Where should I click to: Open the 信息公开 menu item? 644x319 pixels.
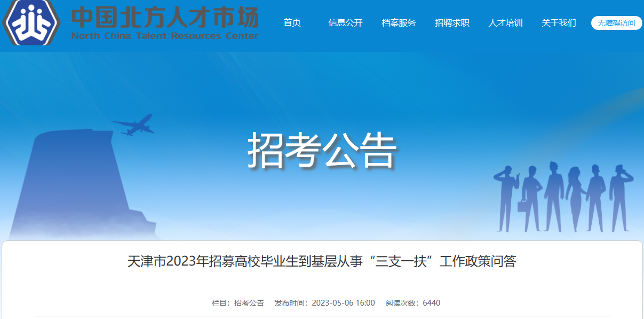345,23
